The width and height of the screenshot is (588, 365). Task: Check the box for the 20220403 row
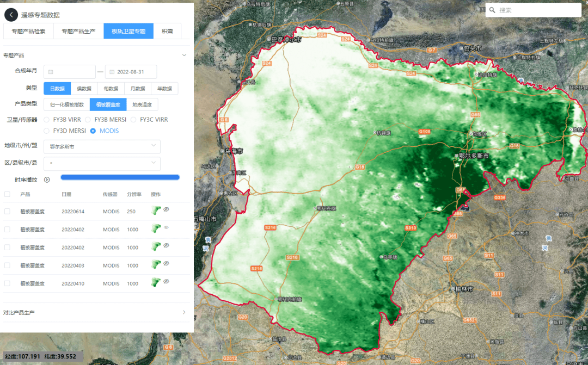[x=7, y=265]
